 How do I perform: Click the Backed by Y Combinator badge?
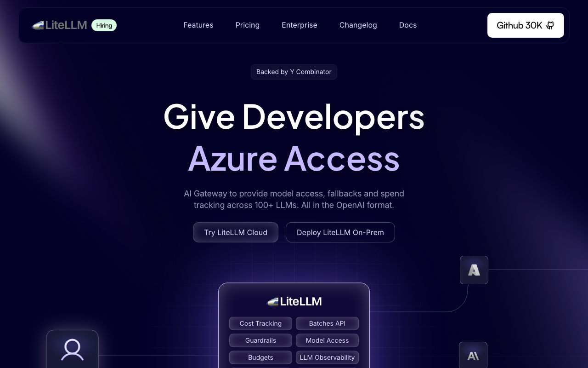tap(294, 72)
